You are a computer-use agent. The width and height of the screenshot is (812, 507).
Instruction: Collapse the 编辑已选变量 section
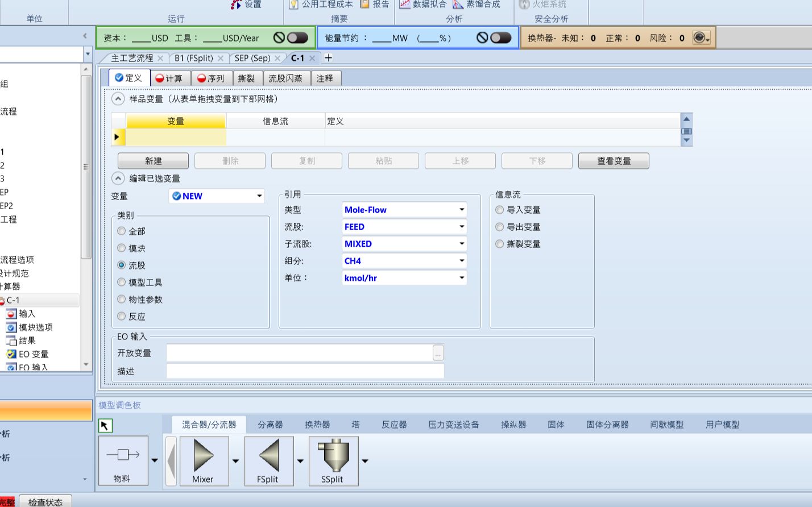click(118, 178)
